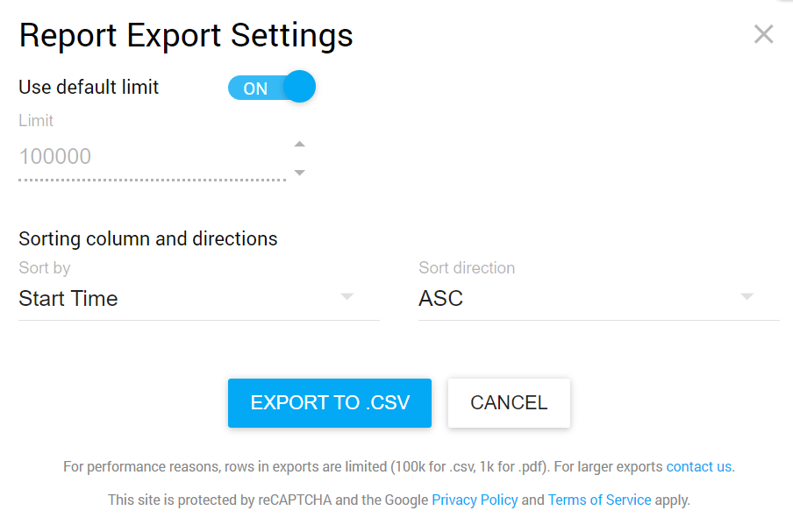Follow the "contact us" link
The width and height of the screenshot is (793, 532).
point(699,467)
